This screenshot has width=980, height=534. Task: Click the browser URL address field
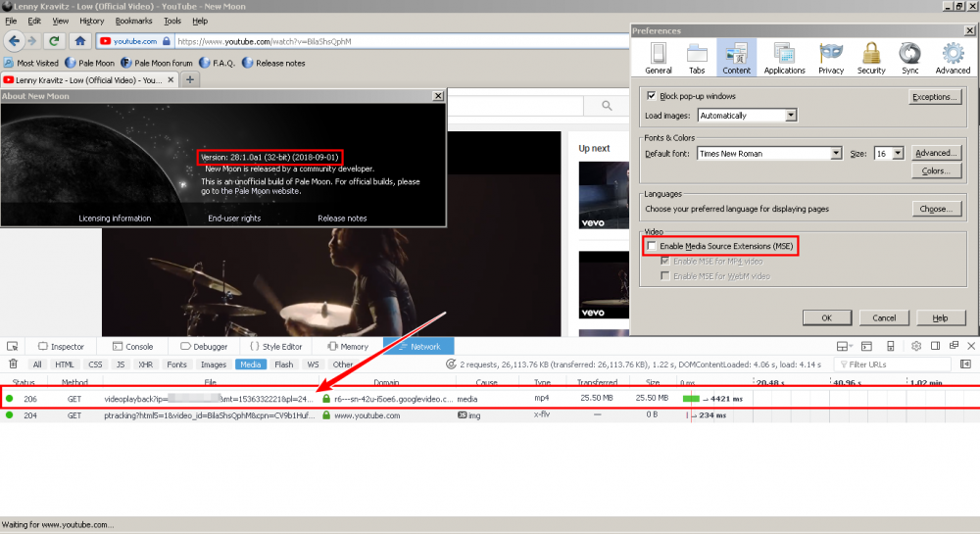coord(400,41)
